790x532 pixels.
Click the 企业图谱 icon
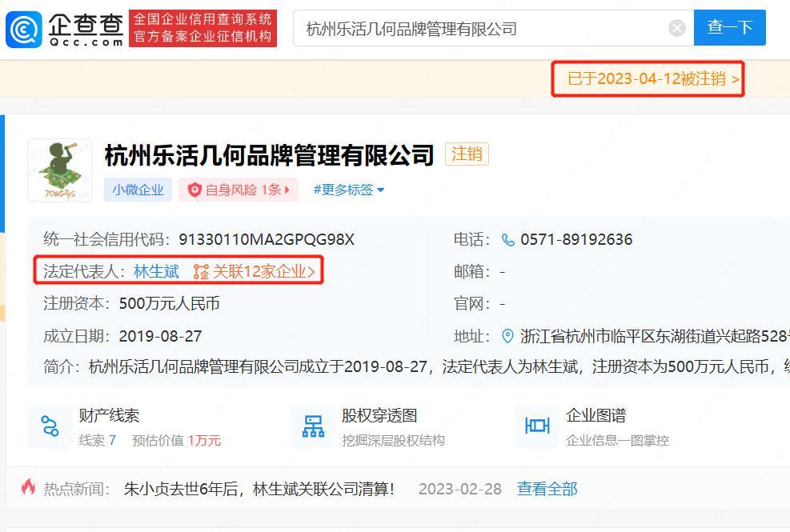point(537,426)
